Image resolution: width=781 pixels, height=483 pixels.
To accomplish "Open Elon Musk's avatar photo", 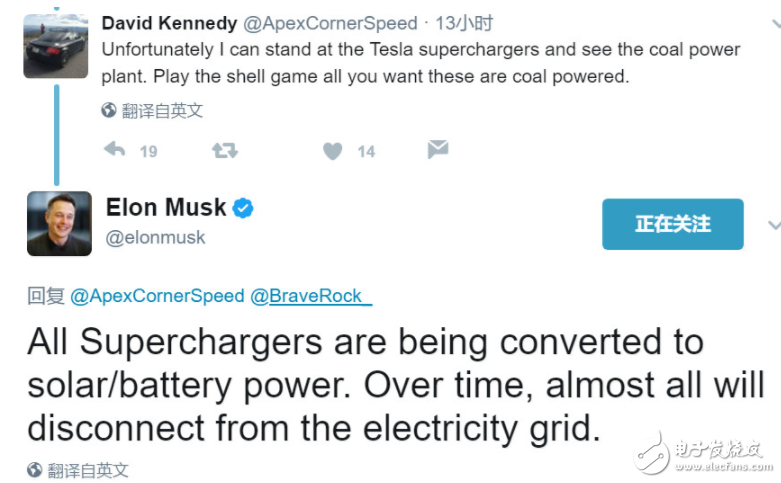I will point(59,223).
